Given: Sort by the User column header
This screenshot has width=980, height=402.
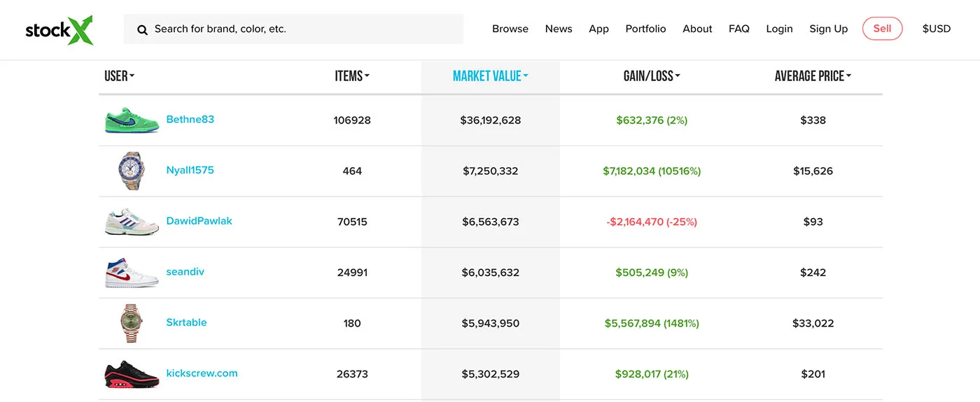Looking at the screenshot, I should (x=119, y=76).
